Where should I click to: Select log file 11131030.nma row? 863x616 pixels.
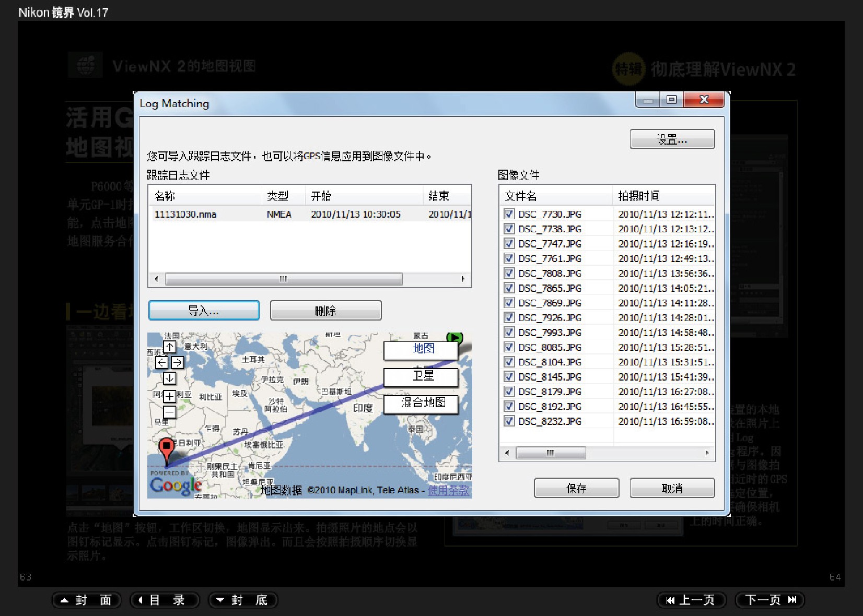tap(310, 214)
